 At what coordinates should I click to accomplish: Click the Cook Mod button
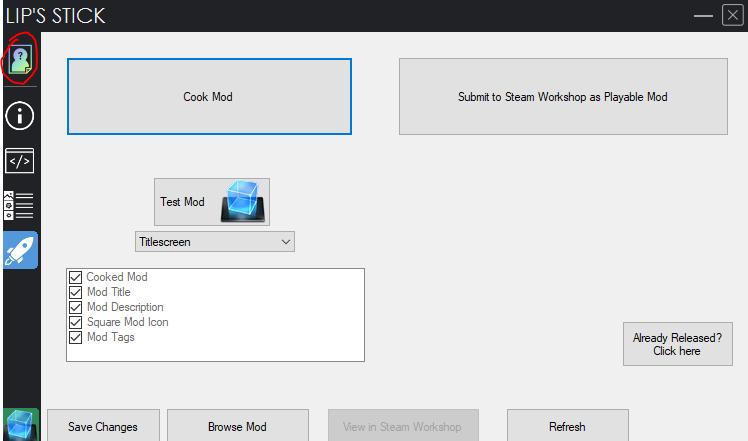[209, 96]
